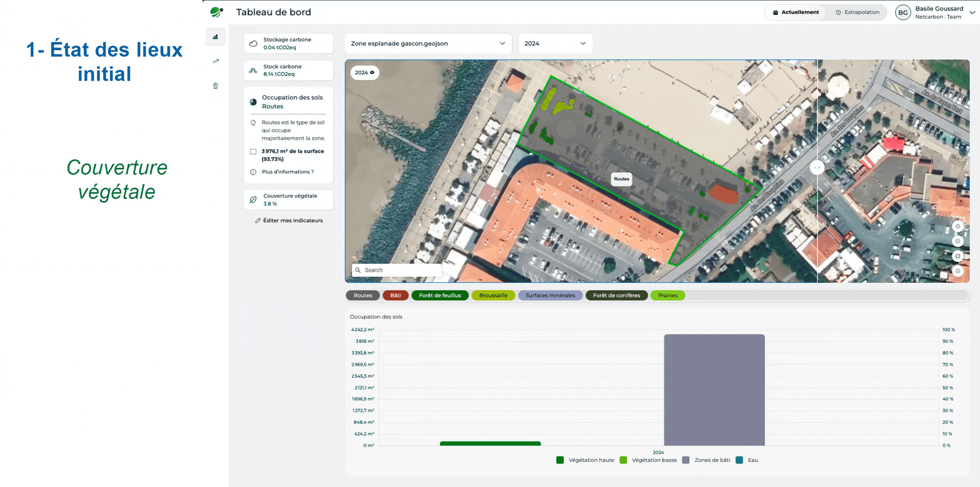Screen dimensions: 980x487
Task: Open the bar chart dashboard sidebar icon
Action: click(215, 37)
